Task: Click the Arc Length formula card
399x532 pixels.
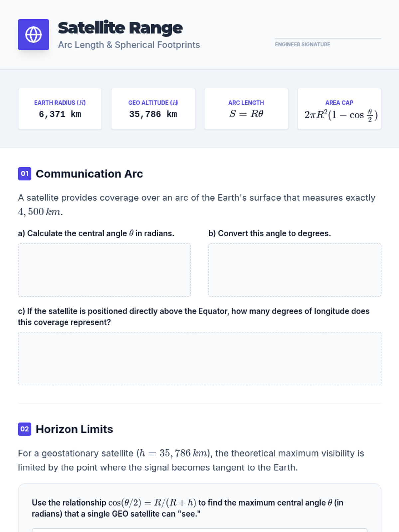Action: [x=246, y=109]
